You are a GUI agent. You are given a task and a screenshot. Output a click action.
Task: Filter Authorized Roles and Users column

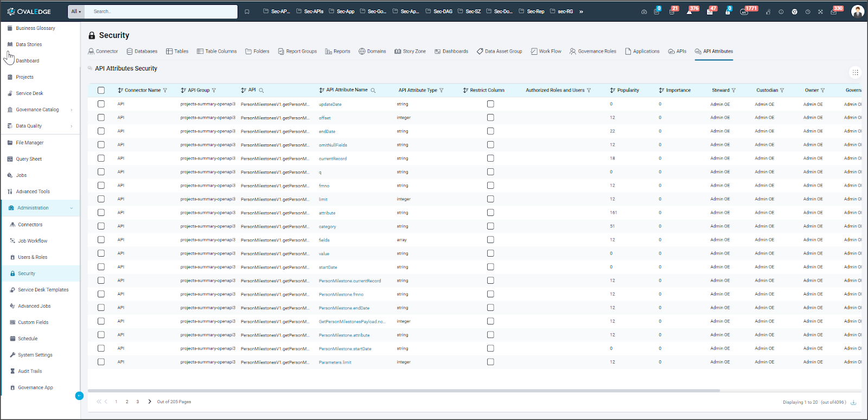point(589,91)
